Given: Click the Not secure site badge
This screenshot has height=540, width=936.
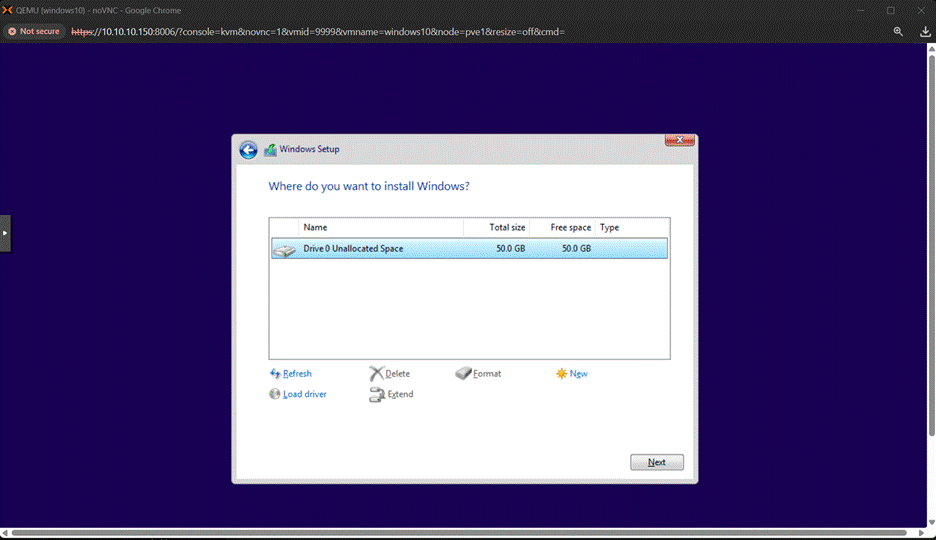Looking at the screenshot, I should [x=34, y=32].
